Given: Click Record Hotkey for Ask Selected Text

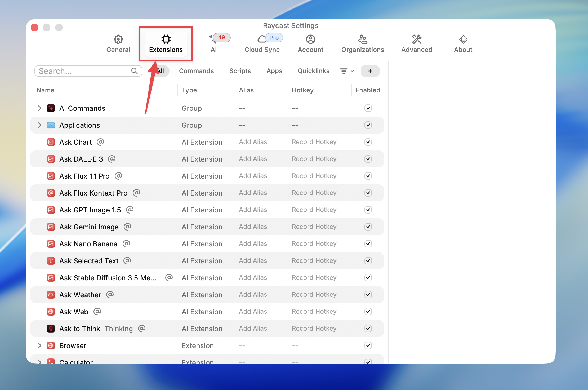Looking at the screenshot, I should click(x=314, y=261).
